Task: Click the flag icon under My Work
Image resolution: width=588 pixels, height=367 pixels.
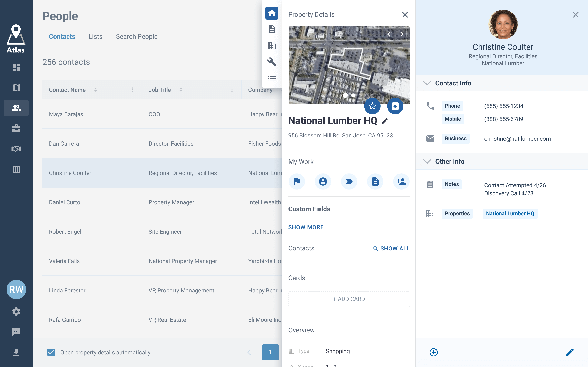Action: point(297,181)
